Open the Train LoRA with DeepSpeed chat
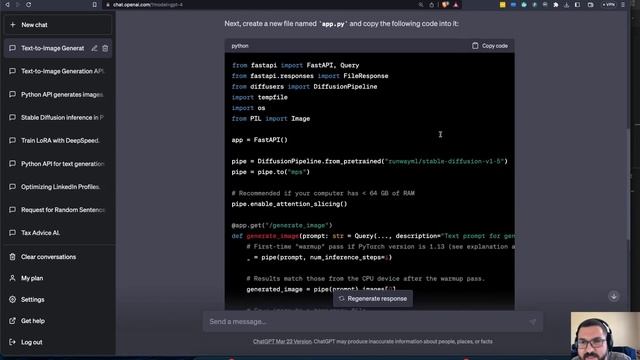 click(x=58, y=140)
